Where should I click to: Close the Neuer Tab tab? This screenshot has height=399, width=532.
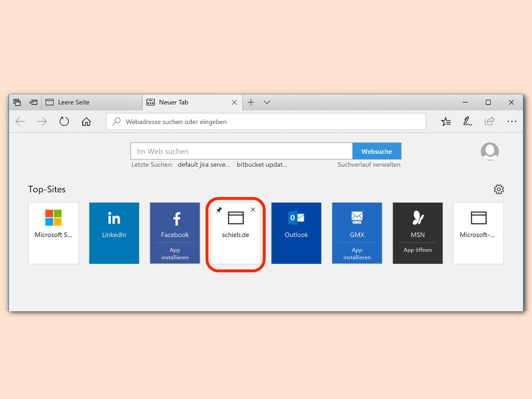pyautogui.click(x=235, y=102)
